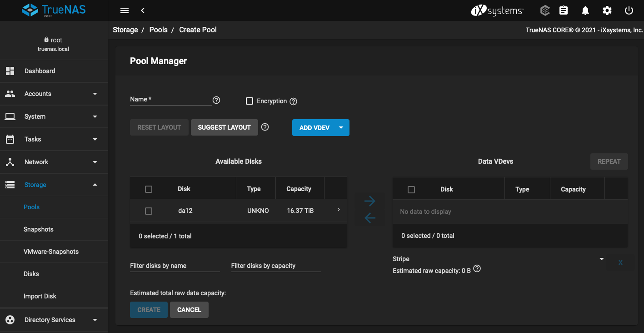Focus Filter disks by capacity field
The image size is (644, 333).
[276, 266]
